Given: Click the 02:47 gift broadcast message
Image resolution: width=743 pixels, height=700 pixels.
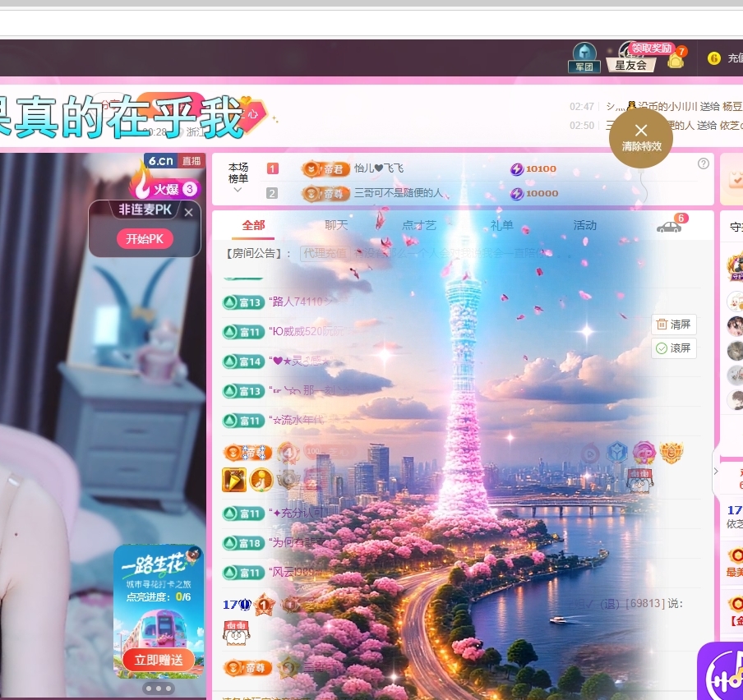Looking at the screenshot, I should 656,107.
